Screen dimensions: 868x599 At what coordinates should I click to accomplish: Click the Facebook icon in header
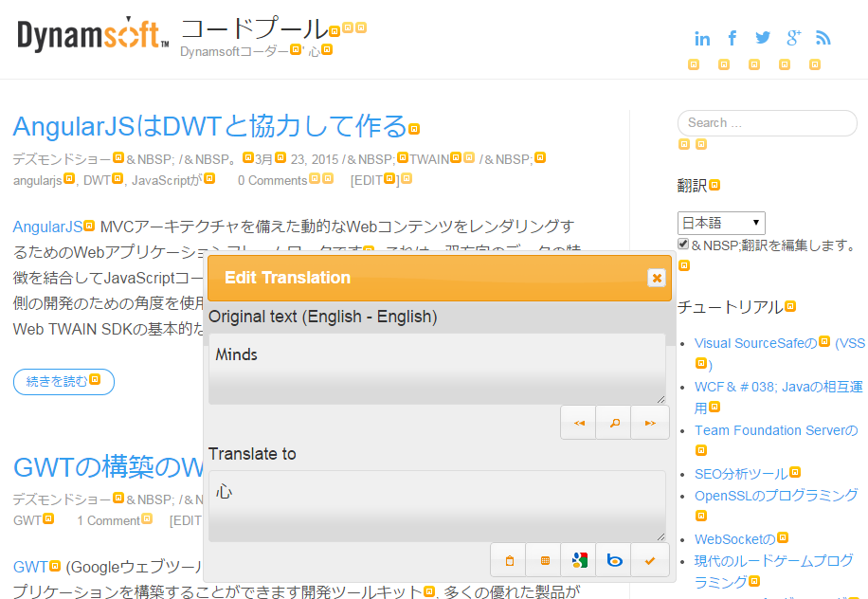732,38
